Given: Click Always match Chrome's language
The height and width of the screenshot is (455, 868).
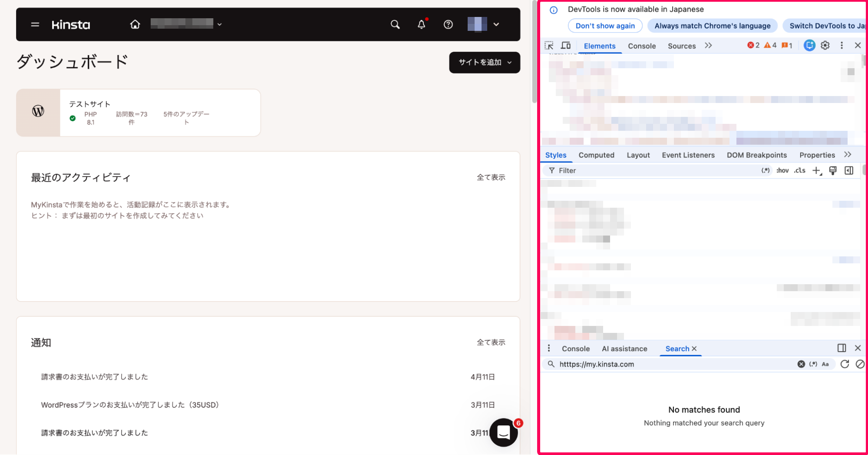Looking at the screenshot, I should tap(712, 26).
